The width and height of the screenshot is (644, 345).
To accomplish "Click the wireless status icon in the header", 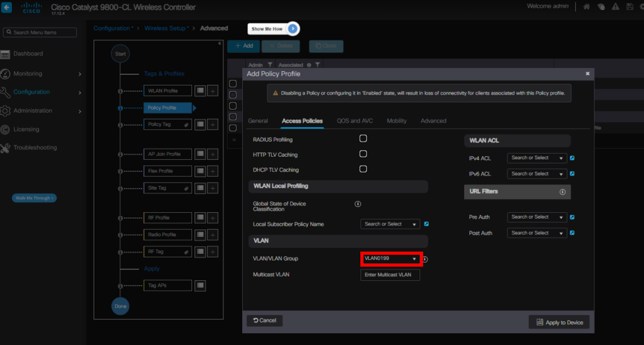I will (x=601, y=6).
